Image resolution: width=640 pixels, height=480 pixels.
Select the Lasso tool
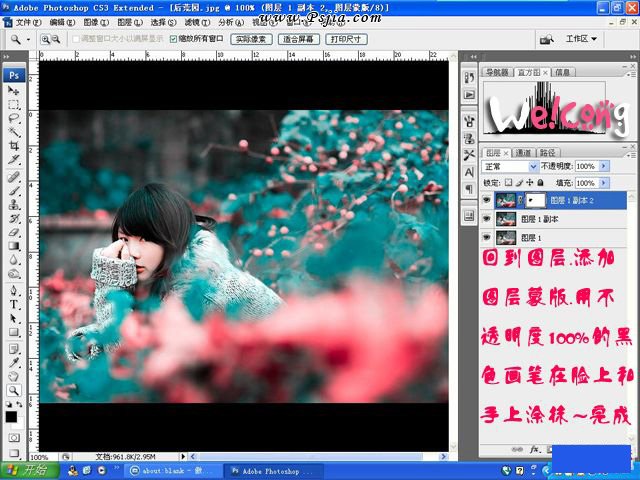tap(13, 118)
